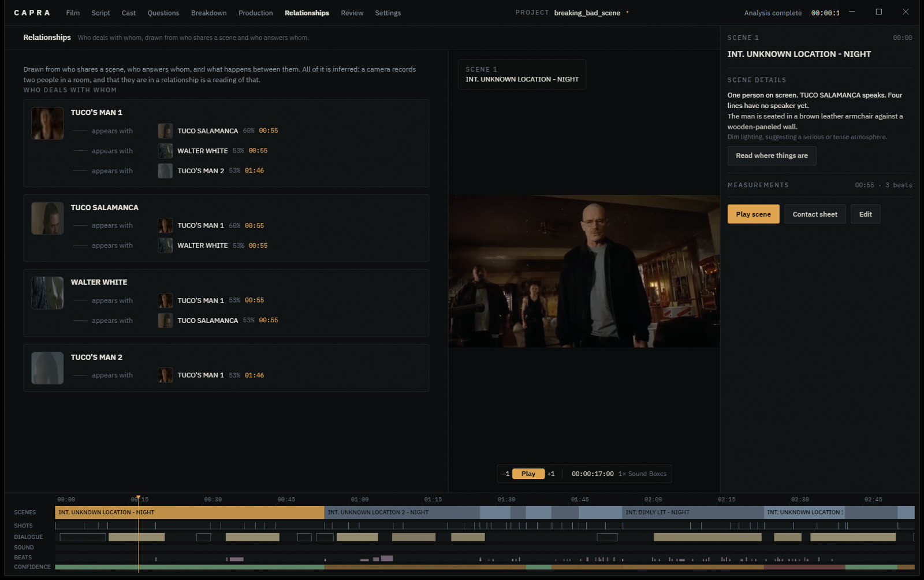Image resolution: width=924 pixels, height=580 pixels.
Task: Select the INT. DIMLY LIT - NIGHT scene block
Action: pos(693,512)
